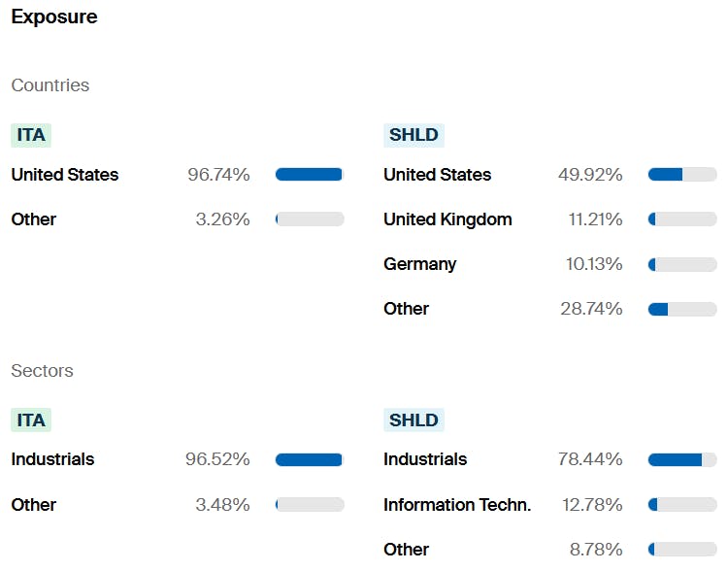
Task: Click the Exposure heading
Action: coord(54,17)
